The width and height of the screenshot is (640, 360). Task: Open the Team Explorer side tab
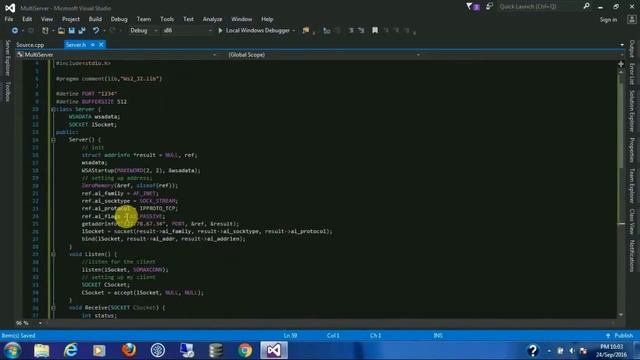pyautogui.click(x=632, y=185)
